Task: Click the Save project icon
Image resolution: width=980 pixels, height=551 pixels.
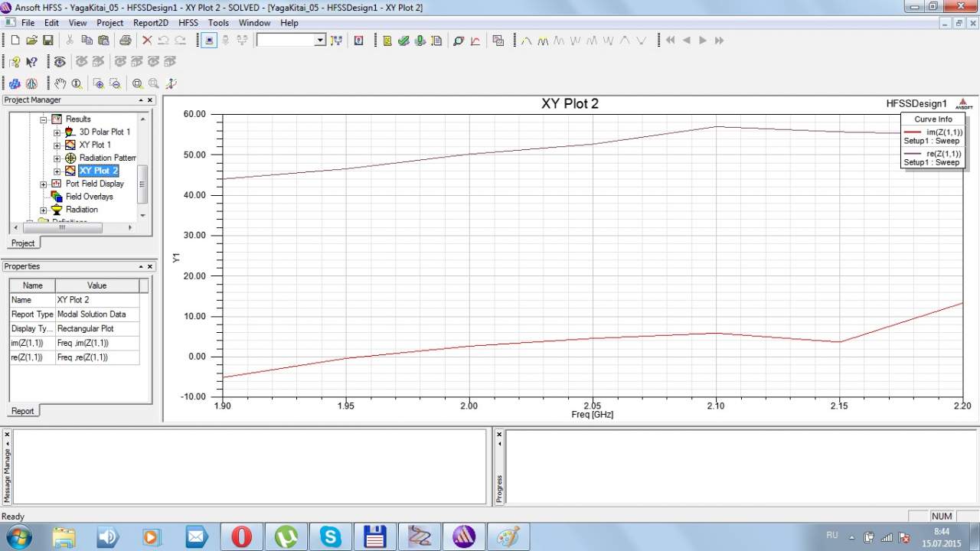Action: (47, 41)
